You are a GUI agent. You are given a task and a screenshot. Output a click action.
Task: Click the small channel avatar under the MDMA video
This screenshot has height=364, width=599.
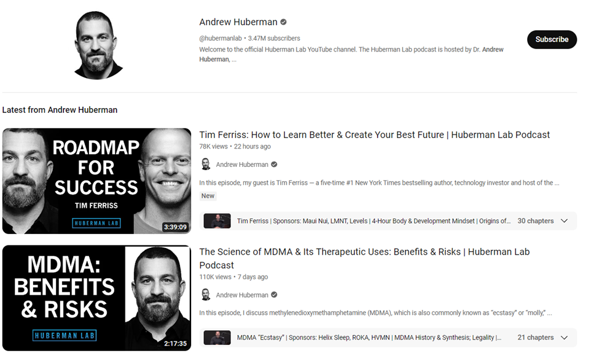[x=206, y=295]
